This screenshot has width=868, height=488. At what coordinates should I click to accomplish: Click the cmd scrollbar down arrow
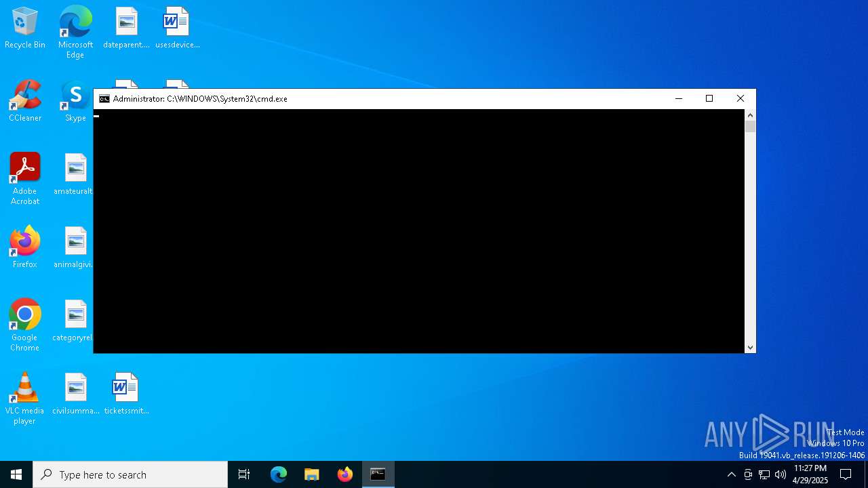click(750, 348)
